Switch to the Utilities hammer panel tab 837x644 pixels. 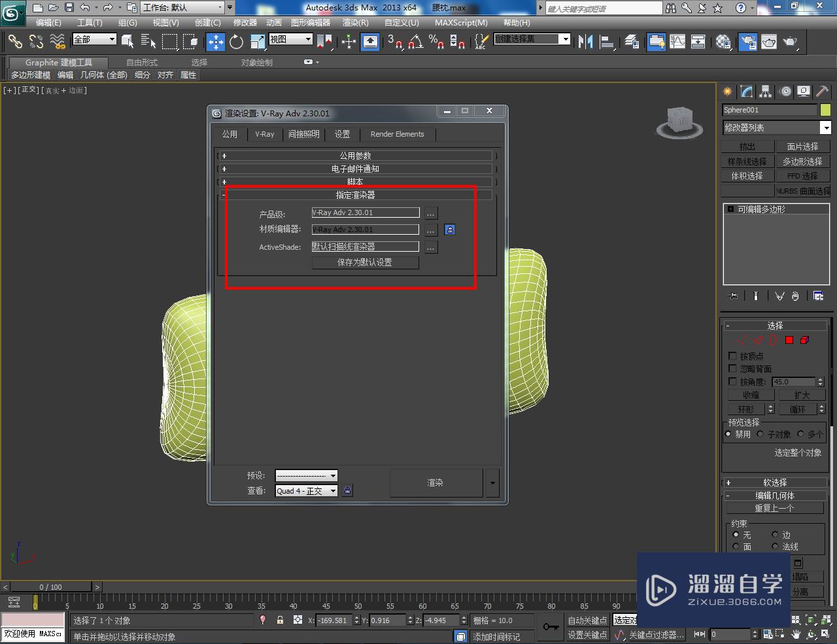[x=822, y=92]
